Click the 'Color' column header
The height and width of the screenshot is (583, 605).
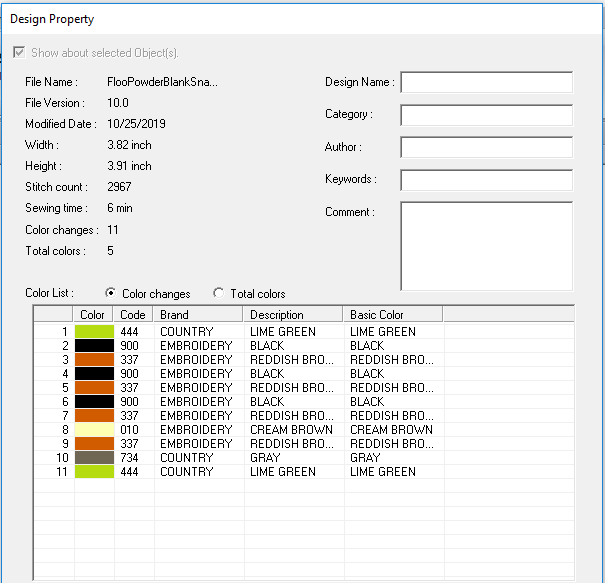(93, 315)
